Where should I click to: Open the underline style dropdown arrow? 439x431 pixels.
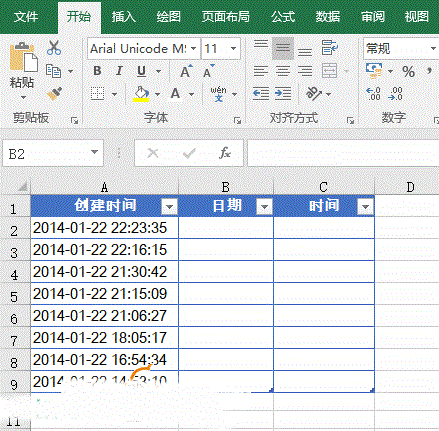158,71
